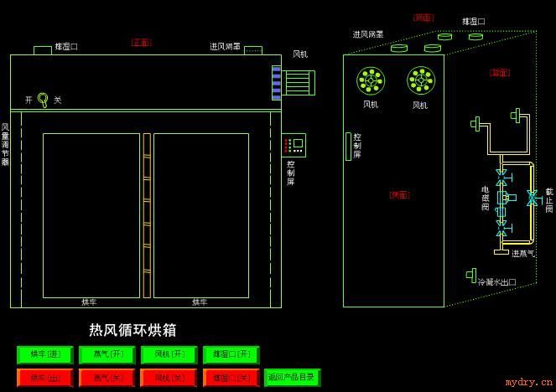Shut off steam with 蒸气[关] button
The image size is (556, 392).
pyautogui.click(x=107, y=378)
